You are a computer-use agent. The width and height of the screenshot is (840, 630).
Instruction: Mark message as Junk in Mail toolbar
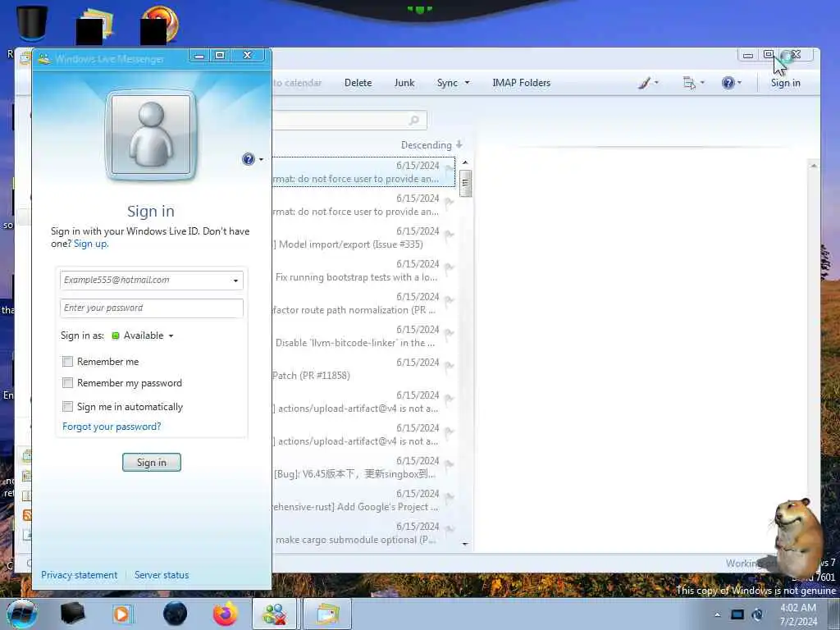click(404, 83)
